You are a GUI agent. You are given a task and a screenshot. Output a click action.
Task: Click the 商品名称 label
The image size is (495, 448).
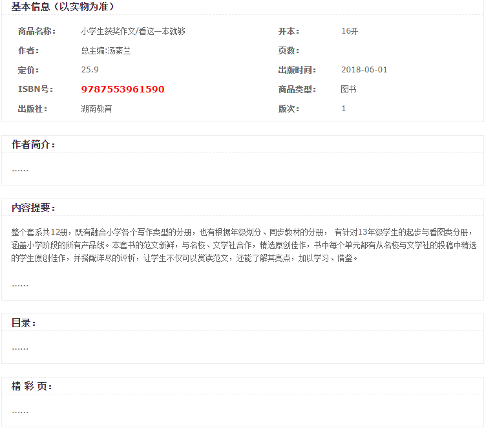pyautogui.click(x=37, y=31)
